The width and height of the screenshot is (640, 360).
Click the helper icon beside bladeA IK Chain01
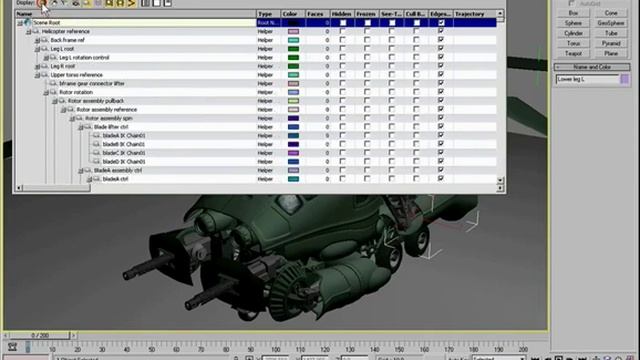[97, 135]
